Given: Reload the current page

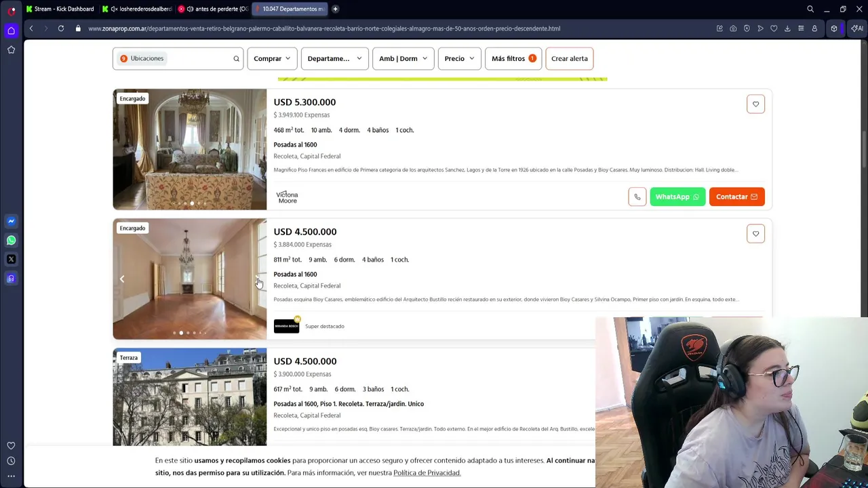Looking at the screenshot, I should point(61,28).
